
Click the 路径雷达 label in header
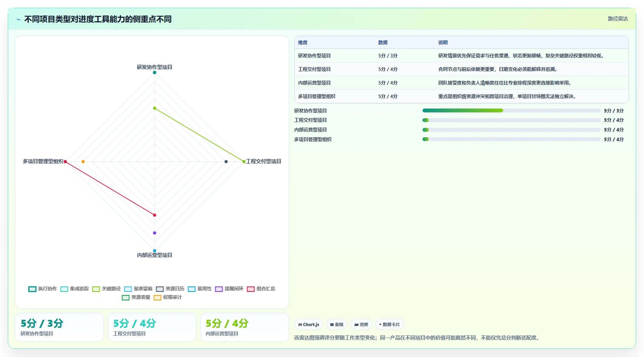618,19
